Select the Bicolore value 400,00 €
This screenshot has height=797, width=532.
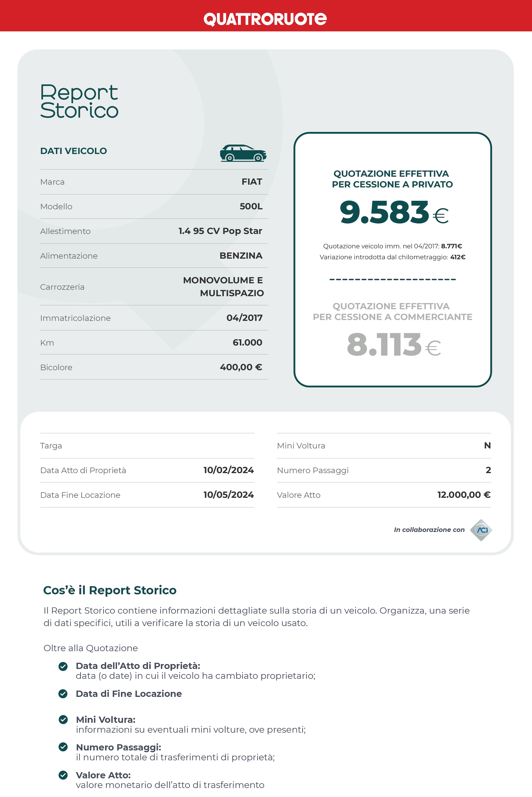pos(241,367)
